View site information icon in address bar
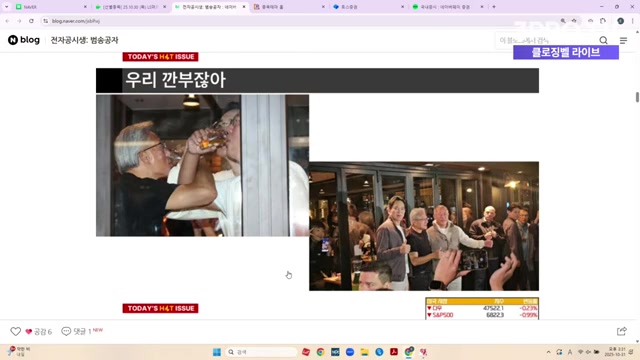 coord(45,21)
